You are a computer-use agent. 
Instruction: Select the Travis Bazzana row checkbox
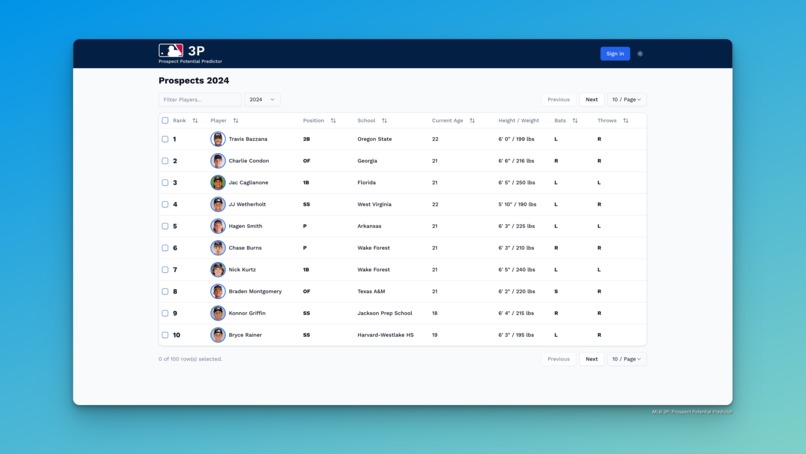tap(165, 139)
